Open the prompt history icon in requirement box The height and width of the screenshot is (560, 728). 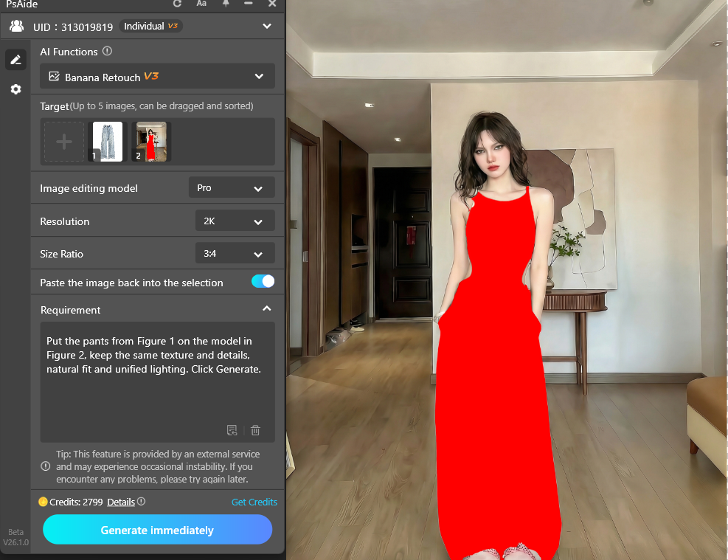[232, 430]
